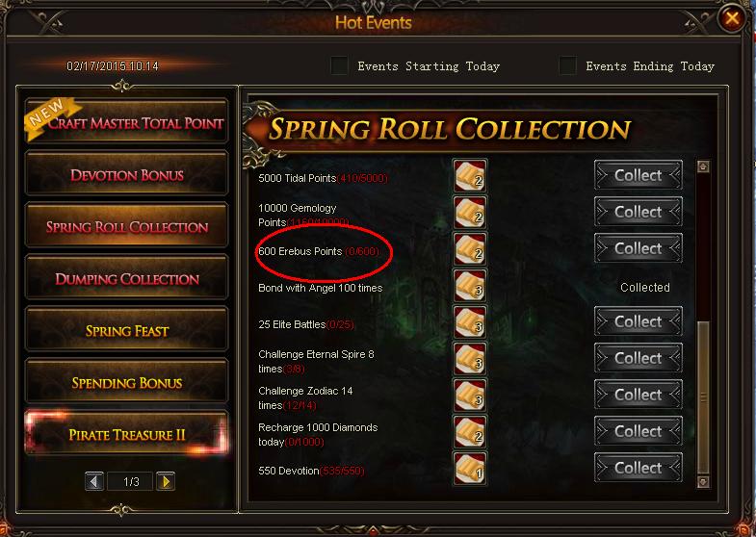This screenshot has width=756, height=537.
Task: Click the spring roll icon for 550 Devotion
Action: (x=470, y=469)
